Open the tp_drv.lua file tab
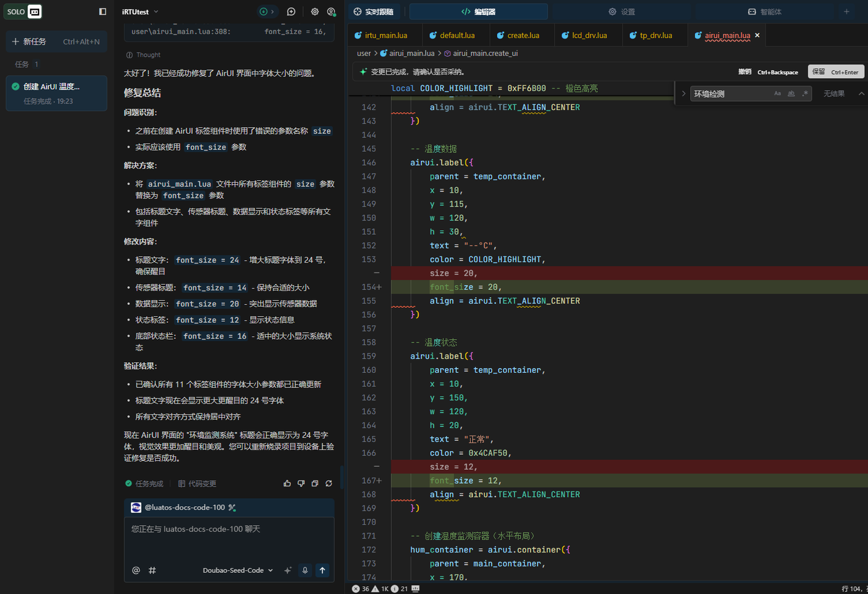868x594 pixels. (x=650, y=36)
